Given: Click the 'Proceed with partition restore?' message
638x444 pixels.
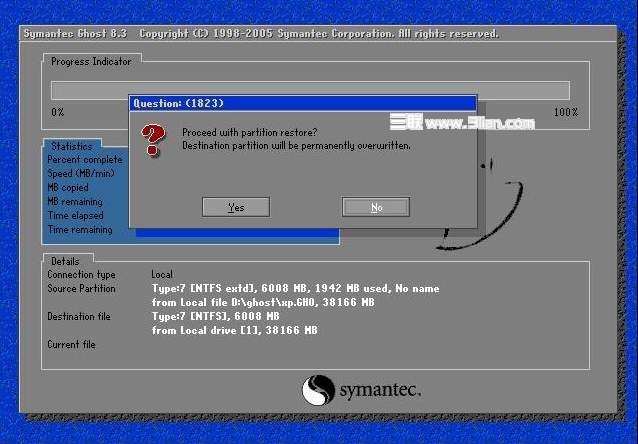Looking at the screenshot, I should pyautogui.click(x=249, y=133).
